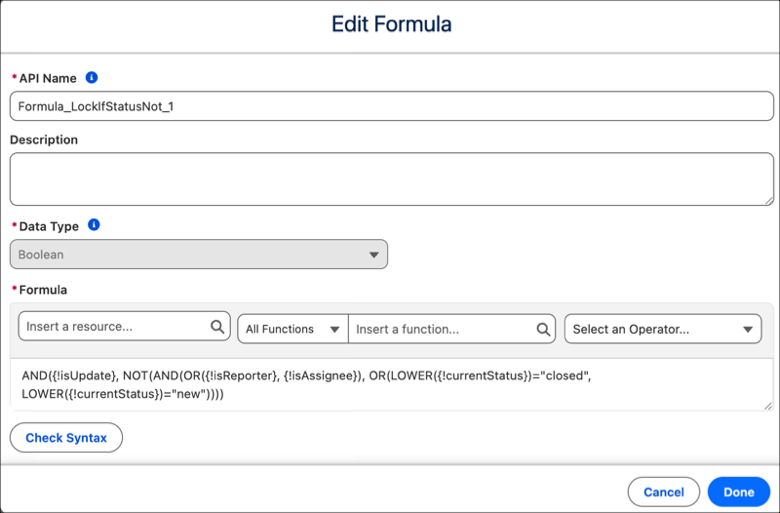Click inside the formula text editor
The height and width of the screenshot is (513, 780).
point(391,385)
